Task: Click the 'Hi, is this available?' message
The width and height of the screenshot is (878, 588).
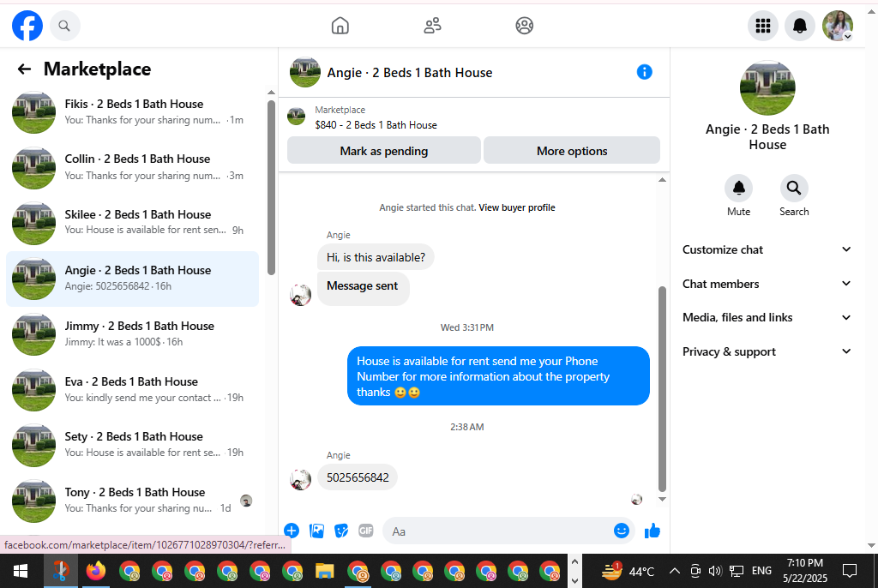Action: 376,257
